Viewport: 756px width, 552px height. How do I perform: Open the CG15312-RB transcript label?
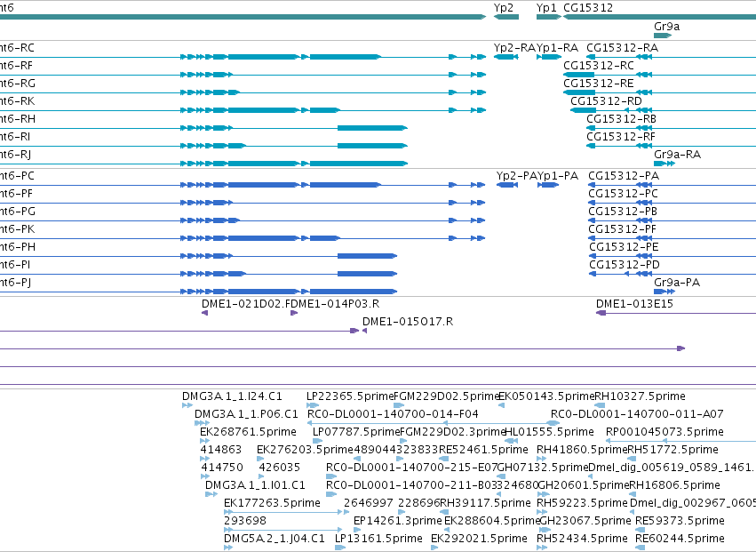click(621, 119)
